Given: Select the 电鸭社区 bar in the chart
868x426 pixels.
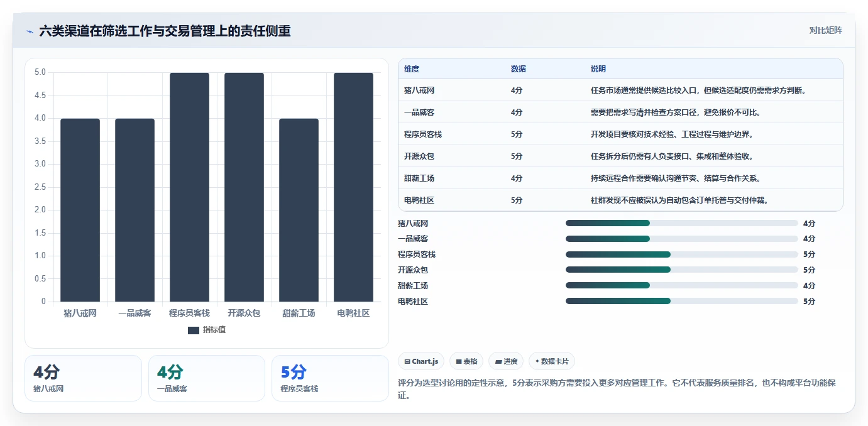Looking at the screenshot, I should (x=353, y=187).
